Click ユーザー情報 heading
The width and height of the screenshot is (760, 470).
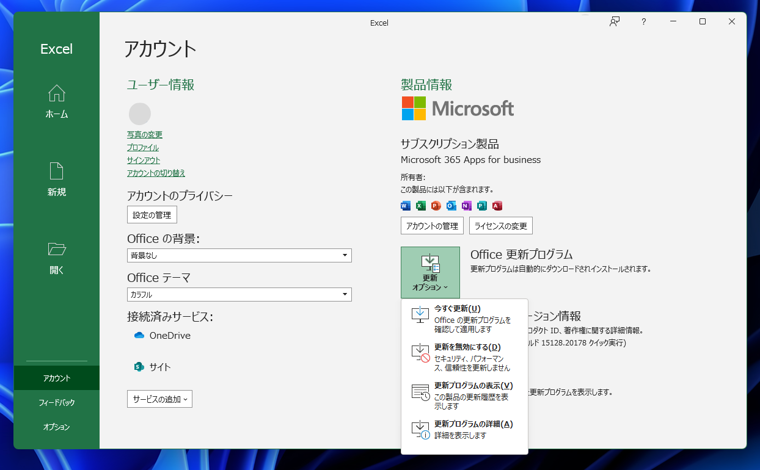(160, 85)
